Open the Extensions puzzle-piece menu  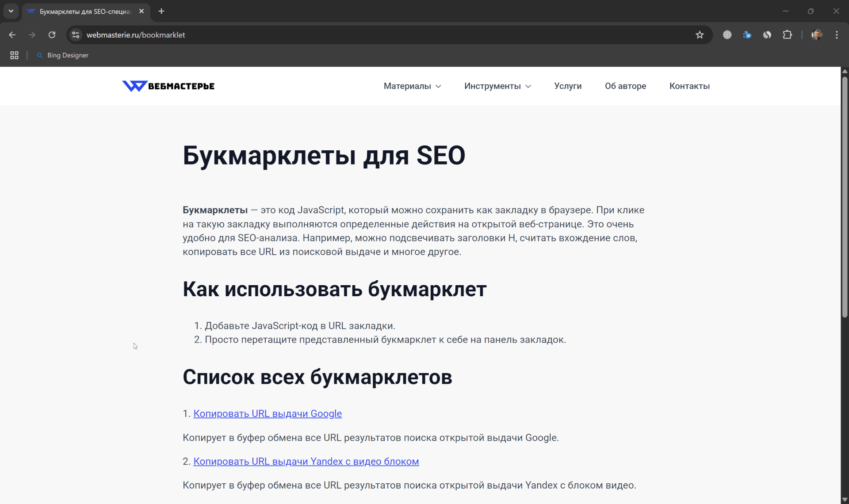point(788,34)
